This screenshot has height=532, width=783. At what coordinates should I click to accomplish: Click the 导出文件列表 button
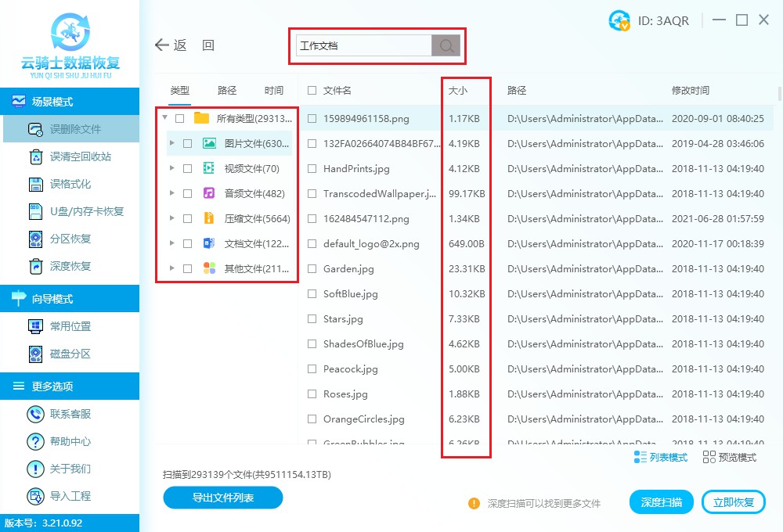(223, 498)
